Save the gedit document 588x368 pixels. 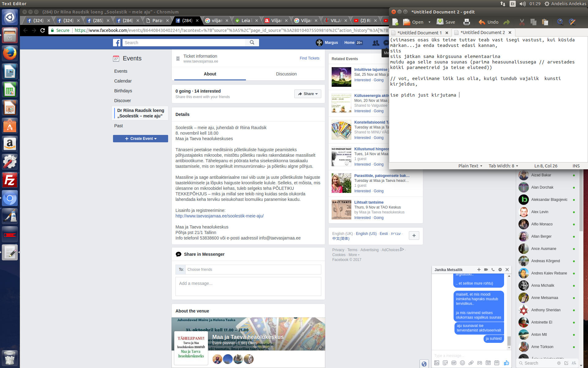[446, 22]
